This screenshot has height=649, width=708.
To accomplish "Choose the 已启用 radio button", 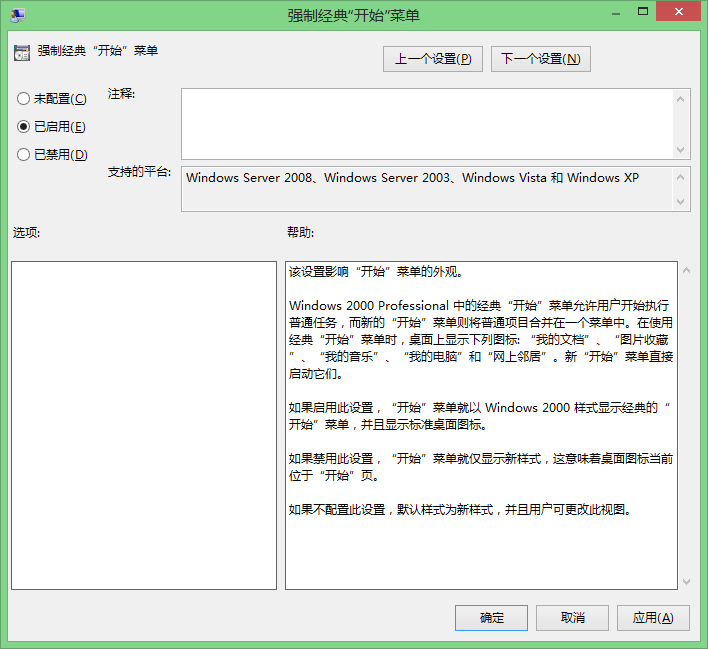I will [x=24, y=127].
